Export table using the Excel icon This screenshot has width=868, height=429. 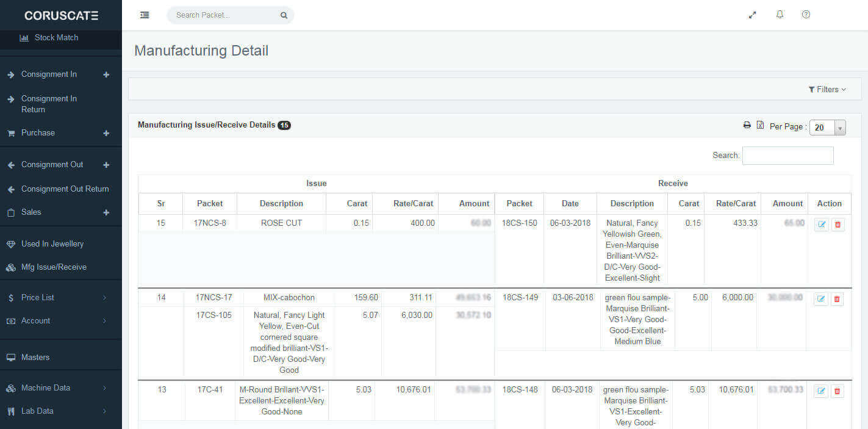pos(760,125)
